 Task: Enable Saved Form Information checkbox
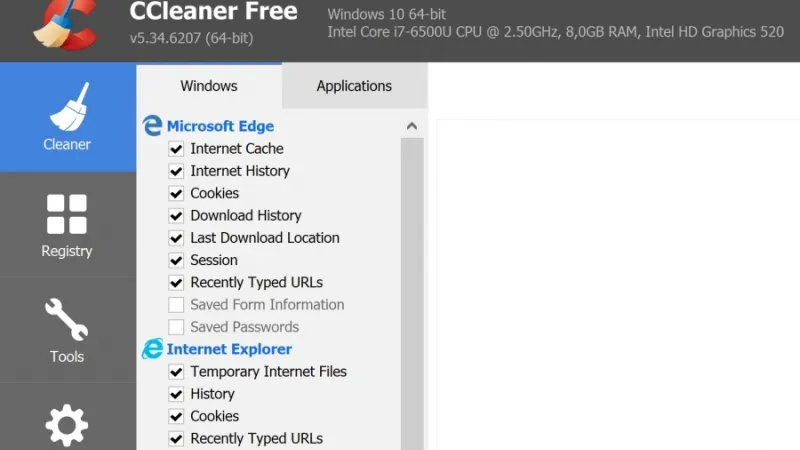[x=176, y=305]
